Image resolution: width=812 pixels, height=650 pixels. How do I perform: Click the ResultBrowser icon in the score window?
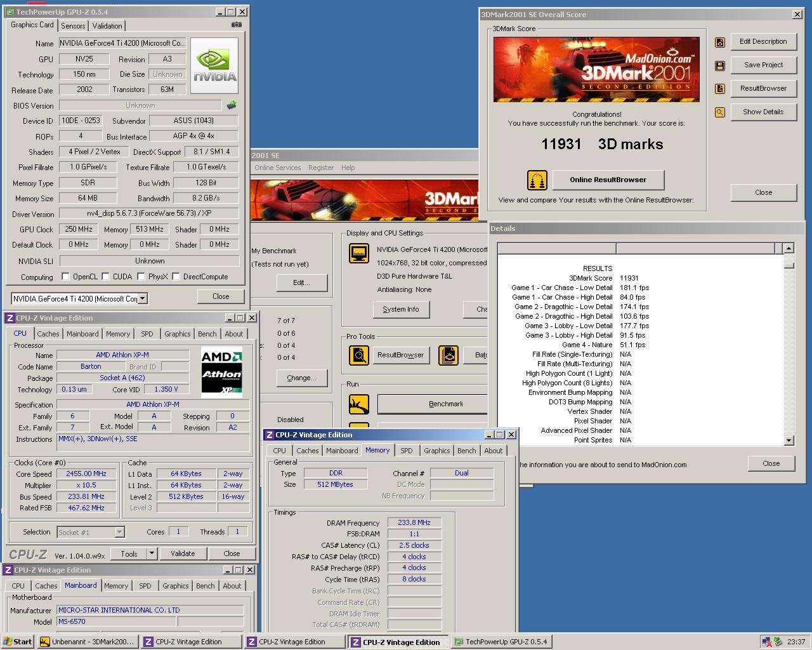(720, 89)
